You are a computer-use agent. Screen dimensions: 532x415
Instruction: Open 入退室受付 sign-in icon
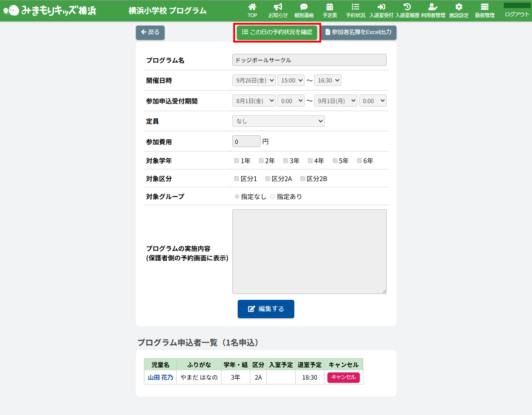pos(381,7)
